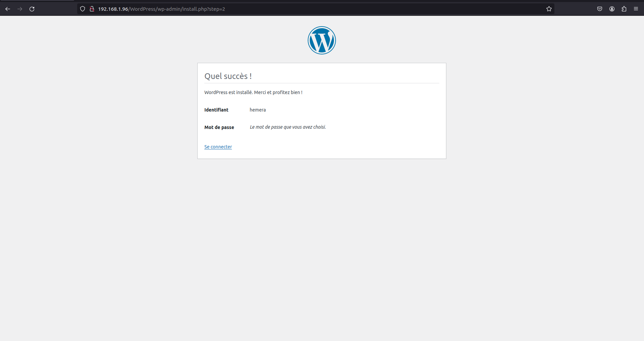The width and height of the screenshot is (644, 341).
Task: Select the hemera identifiant text
Action: tap(257, 110)
